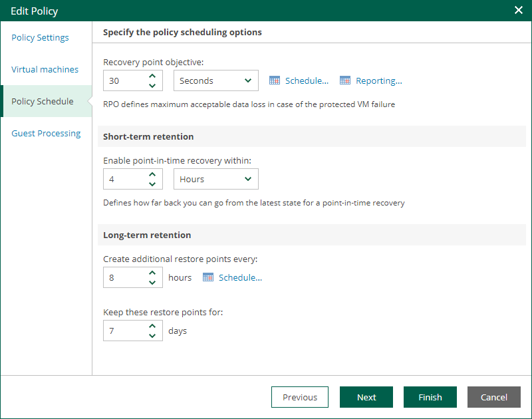The height and width of the screenshot is (419, 532).
Task: Click the calendar icon beside Reporting
Action: pyautogui.click(x=345, y=80)
